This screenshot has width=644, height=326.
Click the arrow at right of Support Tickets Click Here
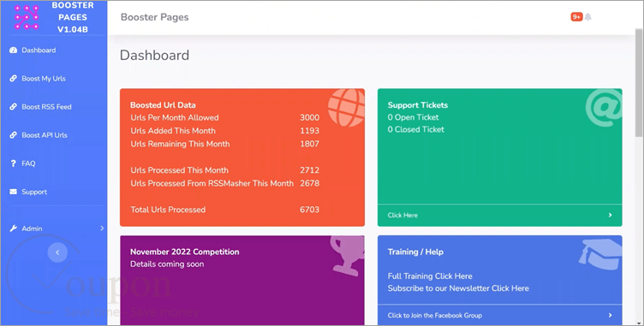coord(611,215)
